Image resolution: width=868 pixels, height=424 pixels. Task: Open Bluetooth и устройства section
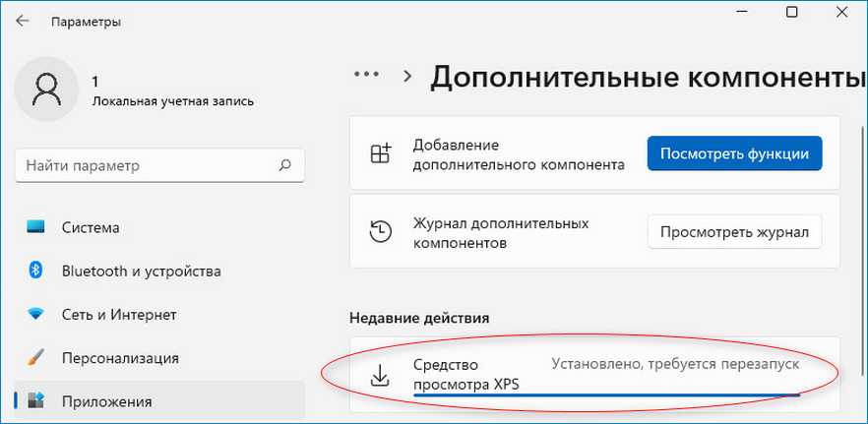159,272
